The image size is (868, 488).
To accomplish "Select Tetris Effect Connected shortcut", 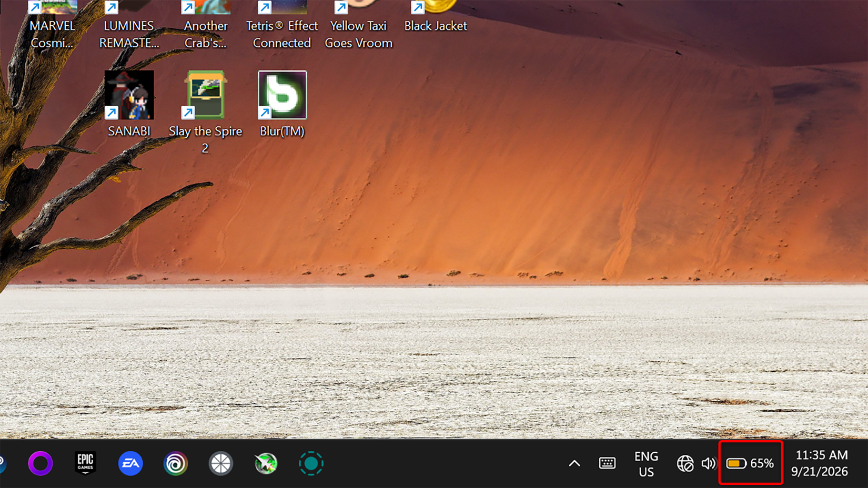I will coord(282,25).
